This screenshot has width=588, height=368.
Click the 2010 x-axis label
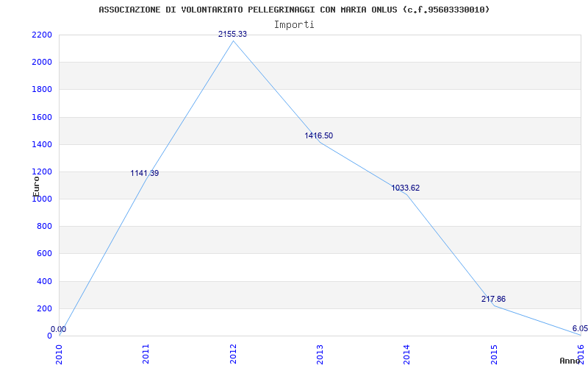(x=59, y=354)
